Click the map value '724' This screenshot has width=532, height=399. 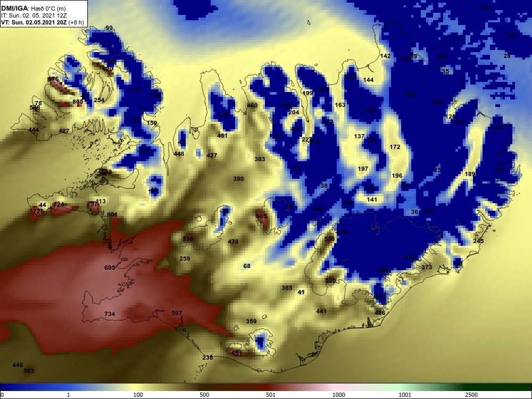[x=59, y=205]
